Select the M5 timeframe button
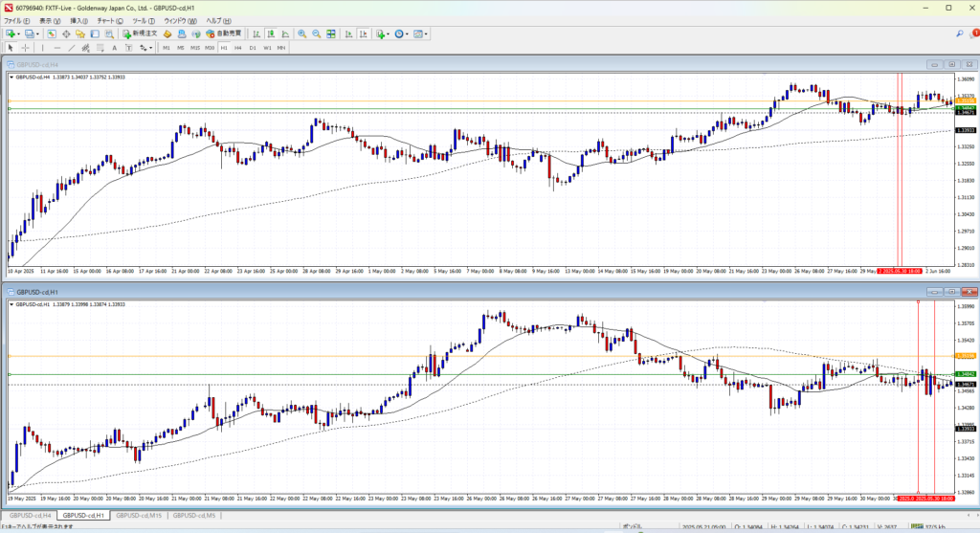 coord(180,47)
